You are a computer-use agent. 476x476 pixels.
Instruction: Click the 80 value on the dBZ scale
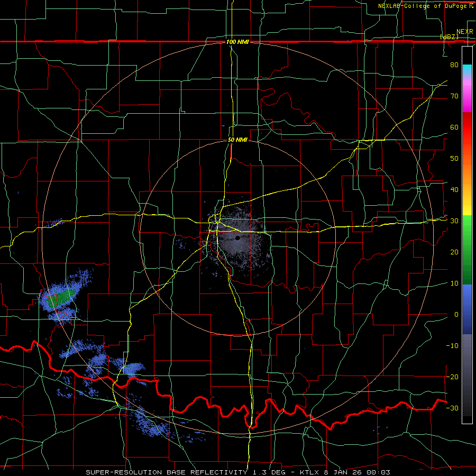coord(454,65)
